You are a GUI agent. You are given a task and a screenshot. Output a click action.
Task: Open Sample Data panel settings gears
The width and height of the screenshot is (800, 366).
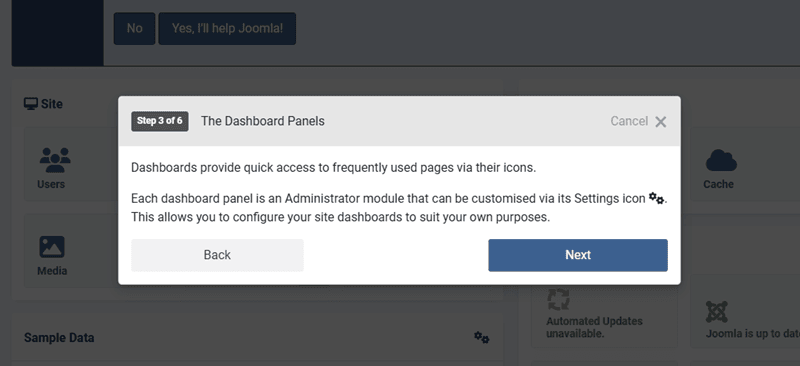point(482,337)
